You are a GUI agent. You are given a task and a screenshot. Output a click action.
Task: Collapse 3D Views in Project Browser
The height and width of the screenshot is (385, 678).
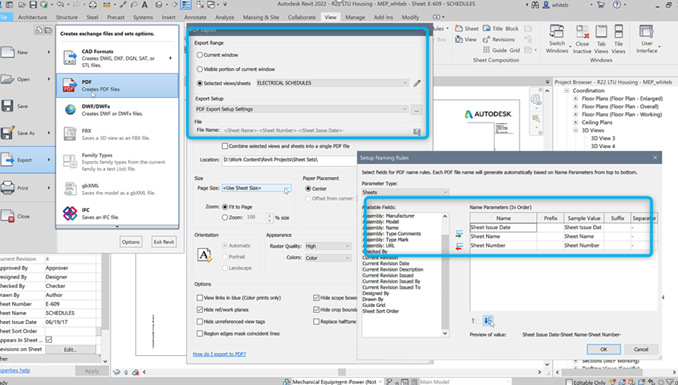576,130
